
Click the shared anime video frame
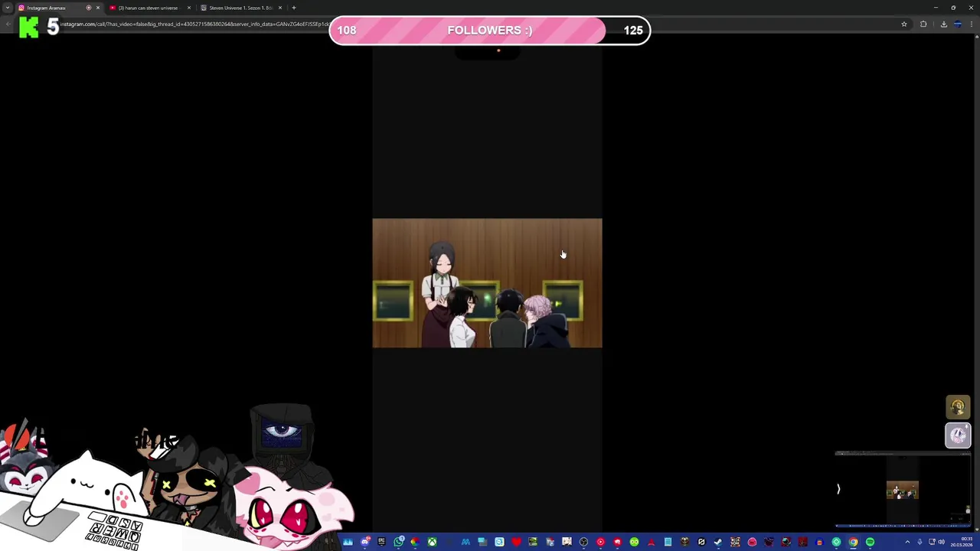click(x=487, y=283)
